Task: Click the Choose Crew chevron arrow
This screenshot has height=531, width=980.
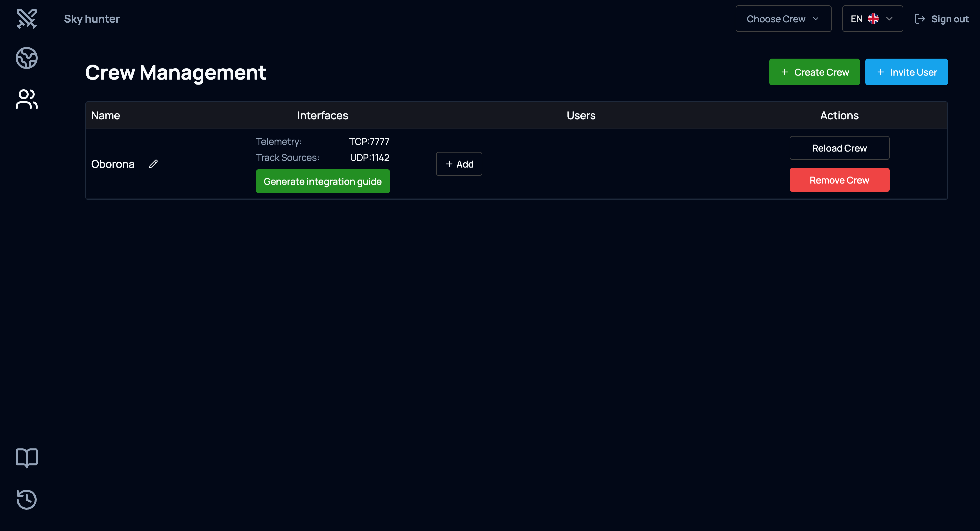Action: point(816,19)
